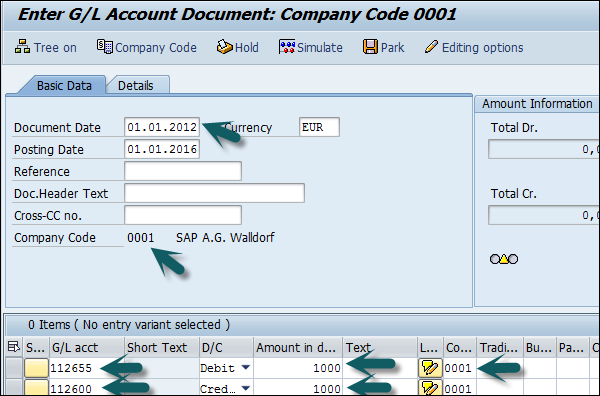This screenshot has width=600, height=396.
Task: Open Editing options pencil icon
Action: 431,47
